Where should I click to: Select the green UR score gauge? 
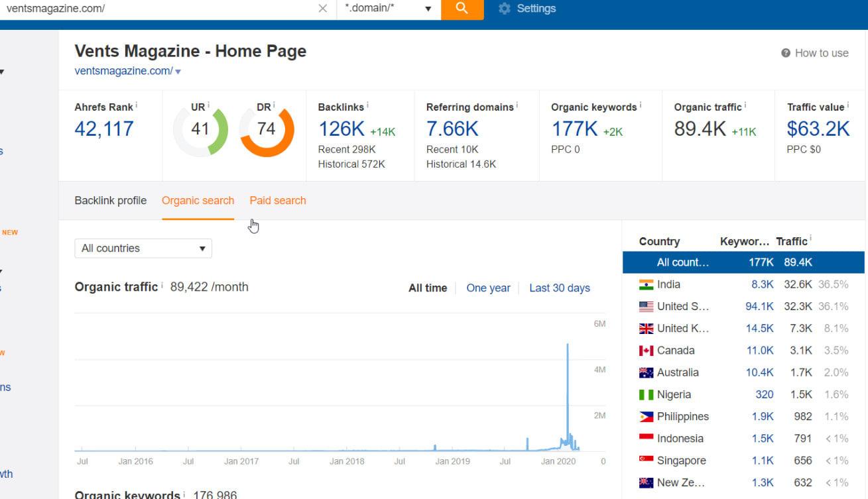(x=200, y=129)
